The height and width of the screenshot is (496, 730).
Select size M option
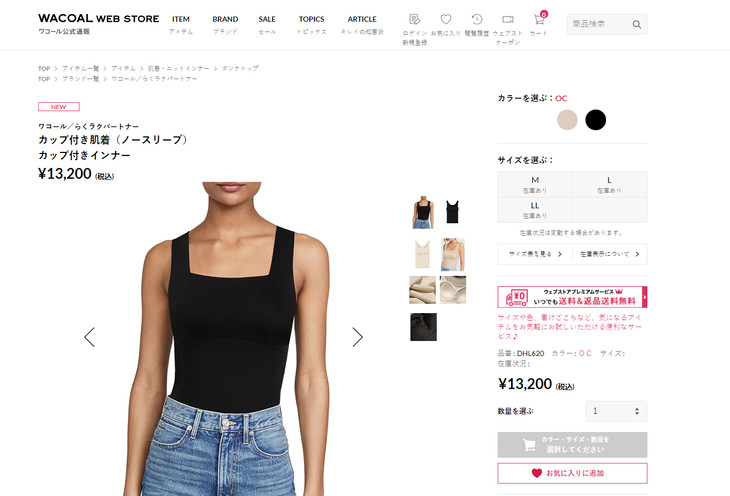(x=535, y=184)
